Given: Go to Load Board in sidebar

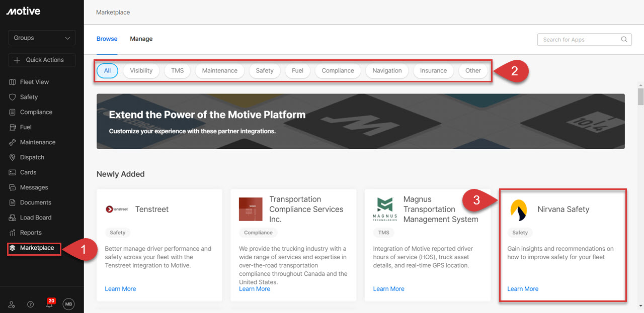Looking at the screenshot, I should pos(36,218).
